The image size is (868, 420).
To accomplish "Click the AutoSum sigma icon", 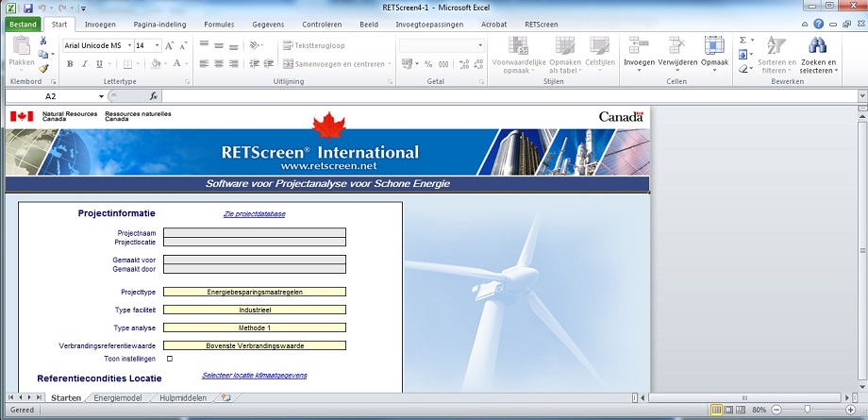I will coord(743,40).
